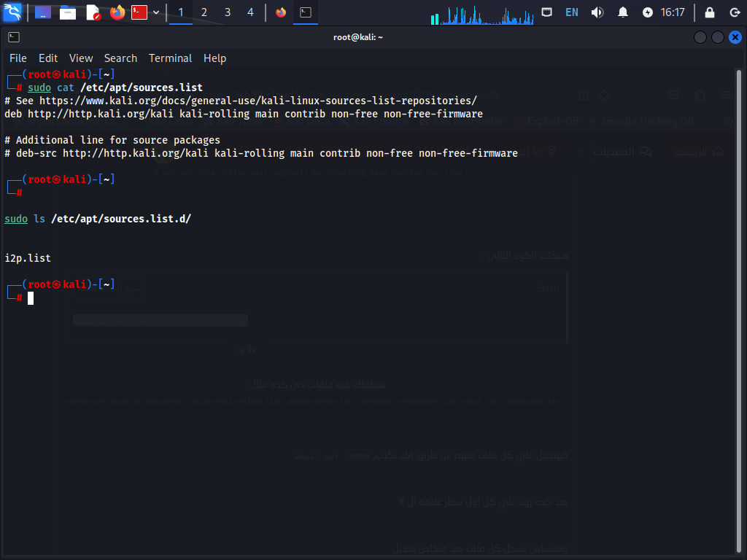The image size is (747, 560).
Task: Click the terminal vertical scrollbar
Action: [x=738, y=311]
